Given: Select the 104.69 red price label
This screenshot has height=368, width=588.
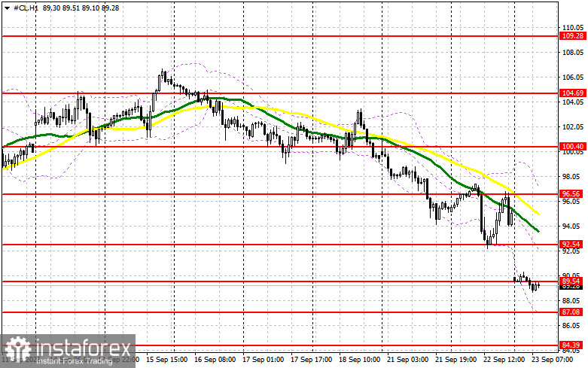Looking at the screenshot, I should (x=572, y=93).
